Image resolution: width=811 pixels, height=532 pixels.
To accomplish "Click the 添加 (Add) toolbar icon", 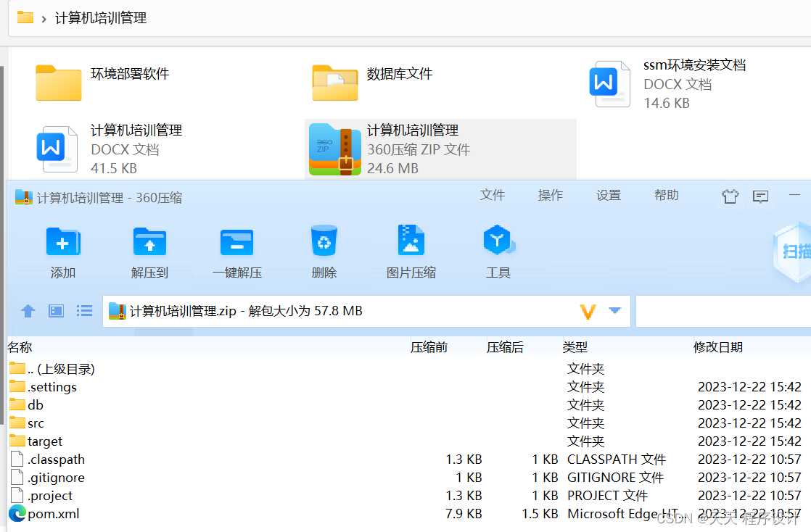I will coord(62,241).
